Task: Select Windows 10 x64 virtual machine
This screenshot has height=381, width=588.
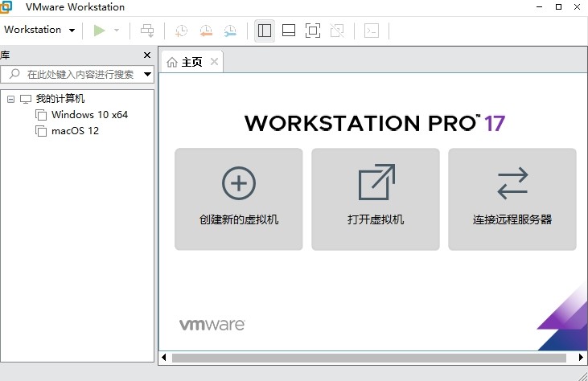Action: (89, 115)
